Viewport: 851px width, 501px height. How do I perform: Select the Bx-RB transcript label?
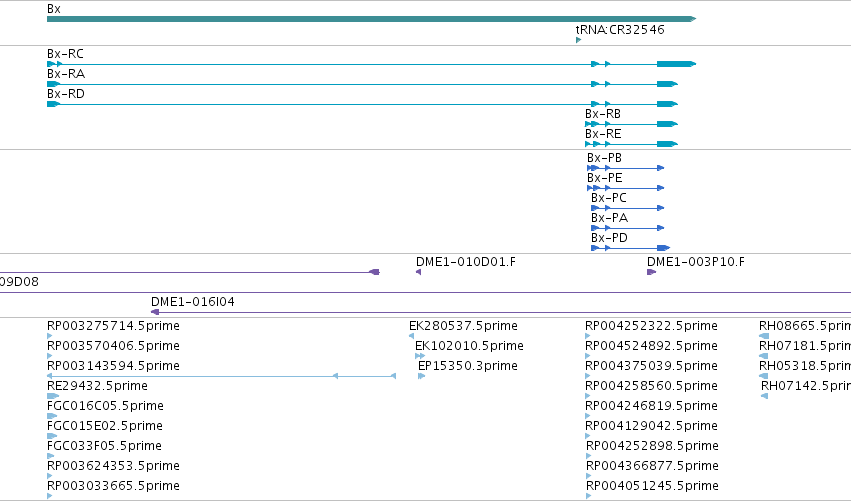(x=602, y=114)
